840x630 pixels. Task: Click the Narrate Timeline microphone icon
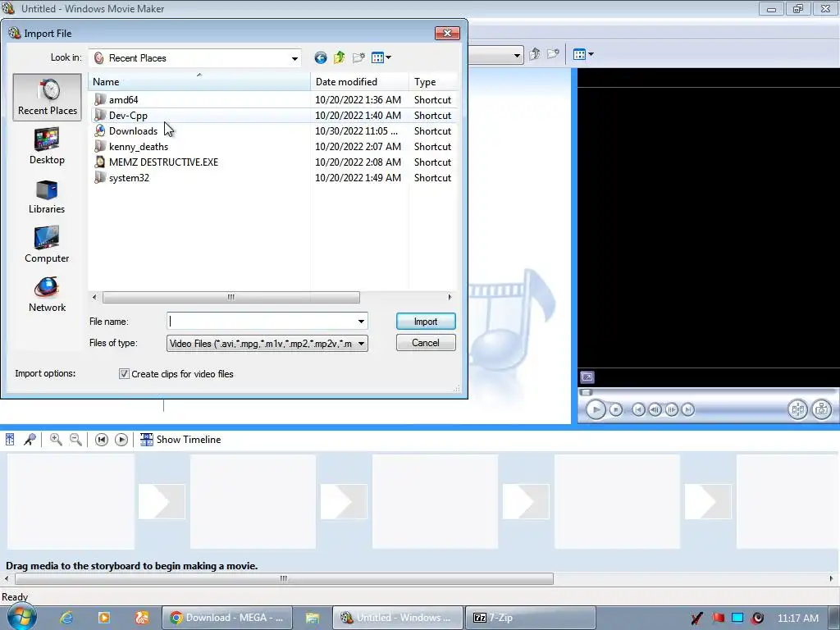pos(30,440)
